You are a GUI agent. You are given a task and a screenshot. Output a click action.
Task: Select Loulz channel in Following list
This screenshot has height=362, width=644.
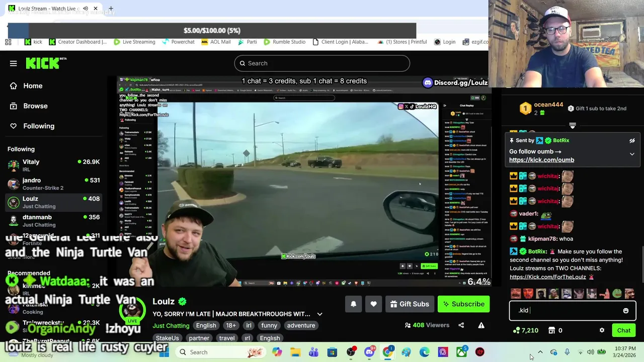pyautogui.click(x=53, y=202)
